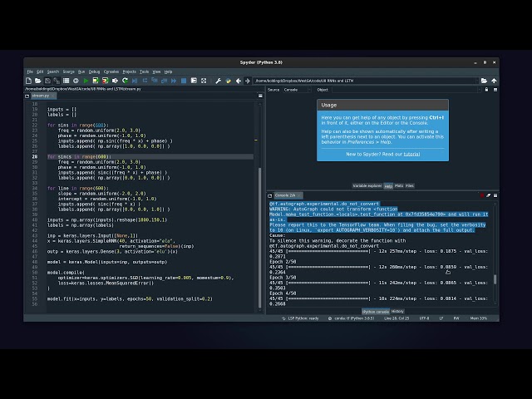Open the Projects menu
This screenshot has width=532, height=399.
point(130,72)
